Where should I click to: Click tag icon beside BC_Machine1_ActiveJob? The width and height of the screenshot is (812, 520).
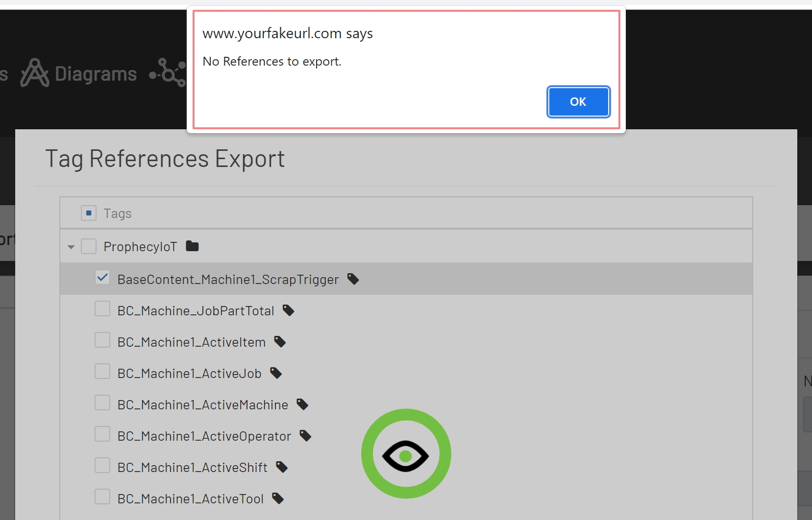pyautogui.click(x=276, y=373)
